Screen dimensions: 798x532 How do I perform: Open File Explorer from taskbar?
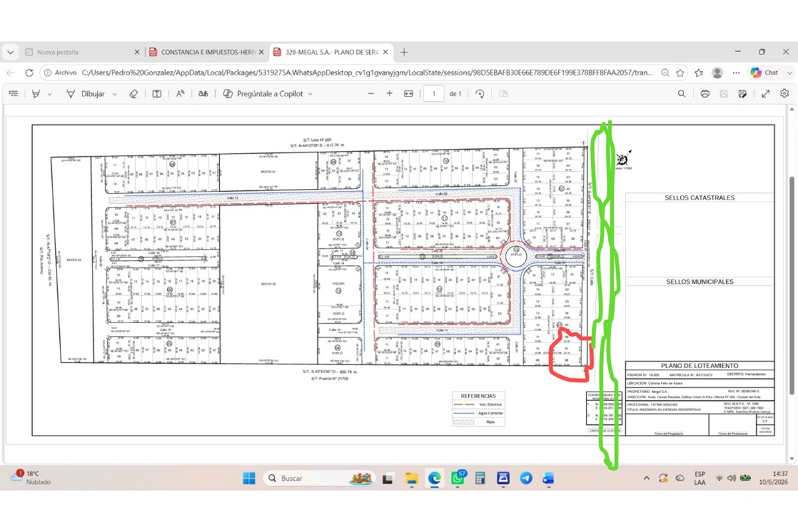(411, 478)
